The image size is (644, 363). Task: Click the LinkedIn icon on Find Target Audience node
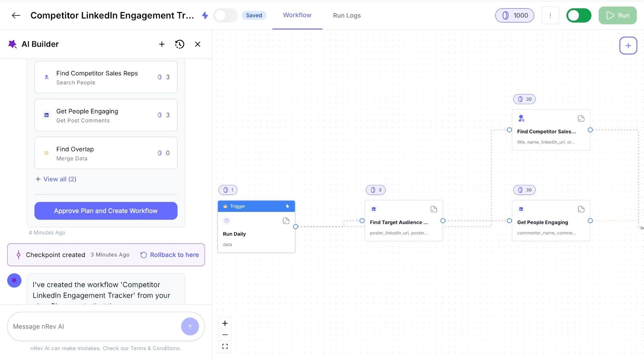point(374,209)
